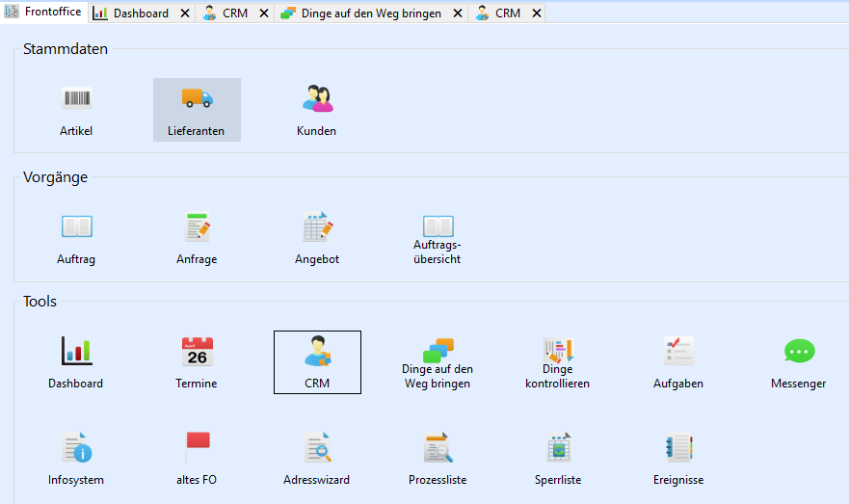Launch the Anfrage form

(x=197, y=227)
